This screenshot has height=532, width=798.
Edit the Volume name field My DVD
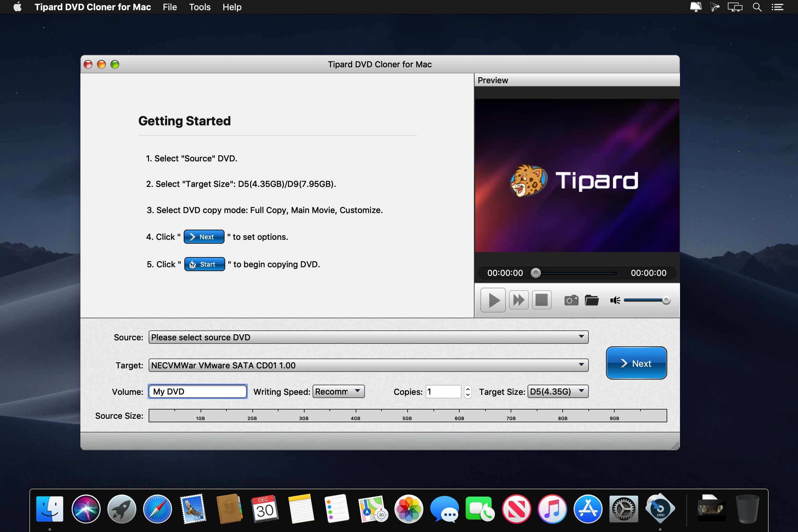click(197, 392)
